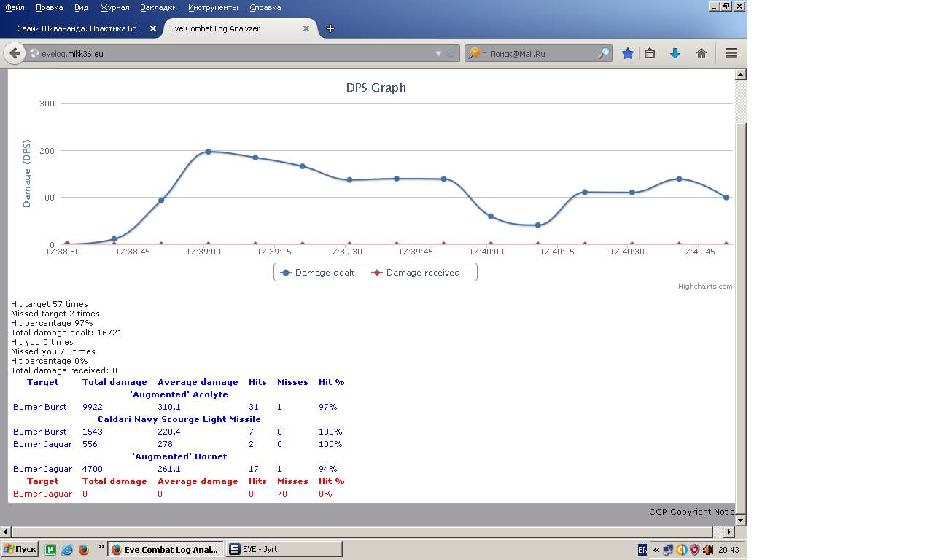
Task: Go to the home page icon
Action: [702, 53]
